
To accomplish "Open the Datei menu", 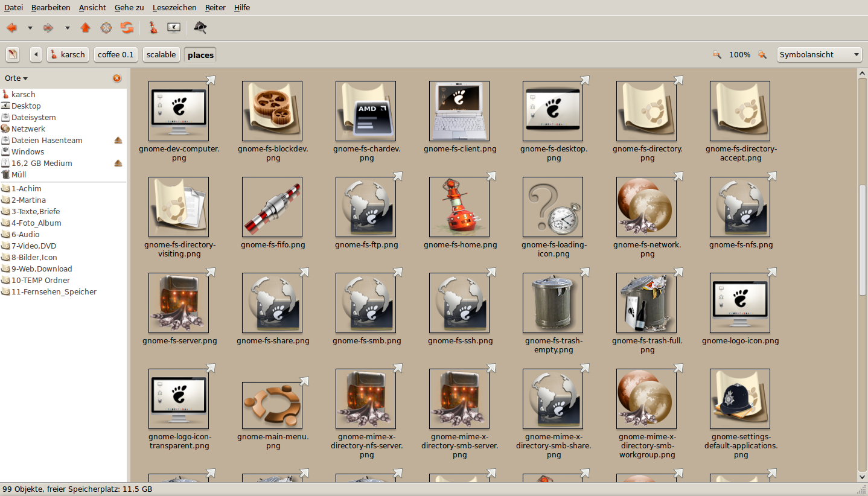I will (13, 7).
